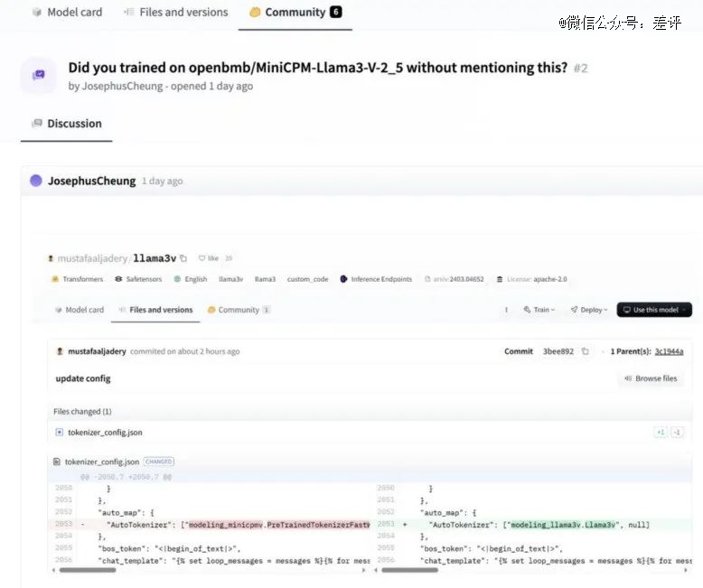The image size is (703, 588).
Task: Open the llama3v repository name link
Action: 155,258
